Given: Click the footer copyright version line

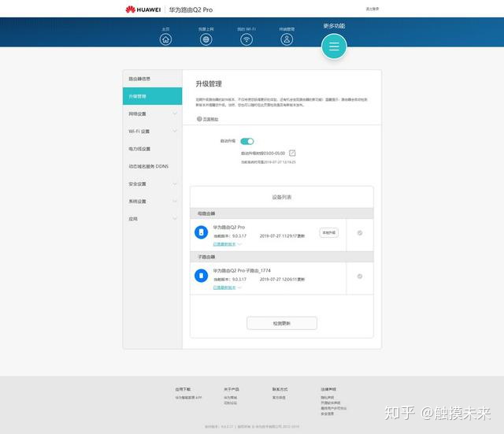Looking at the screenshot, I should point(252,427).
